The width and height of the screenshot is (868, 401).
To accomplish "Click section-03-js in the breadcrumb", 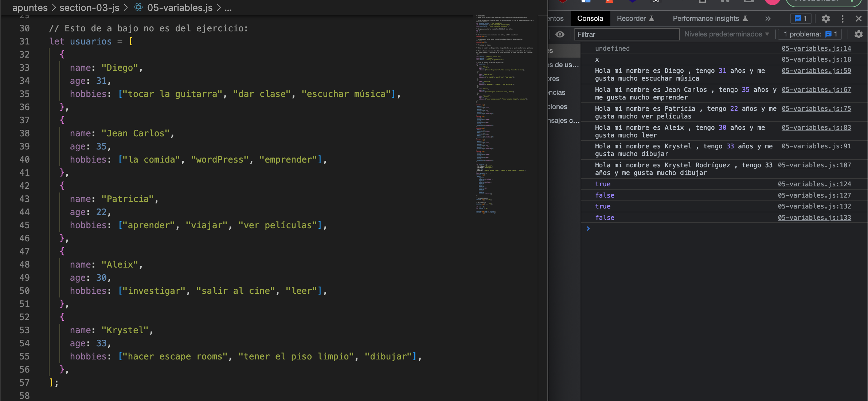I will 89,8.
